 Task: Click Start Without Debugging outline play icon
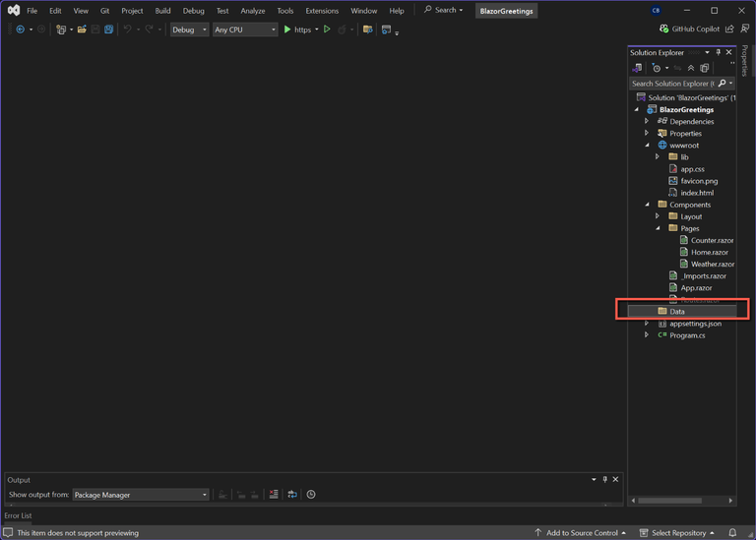327,30
